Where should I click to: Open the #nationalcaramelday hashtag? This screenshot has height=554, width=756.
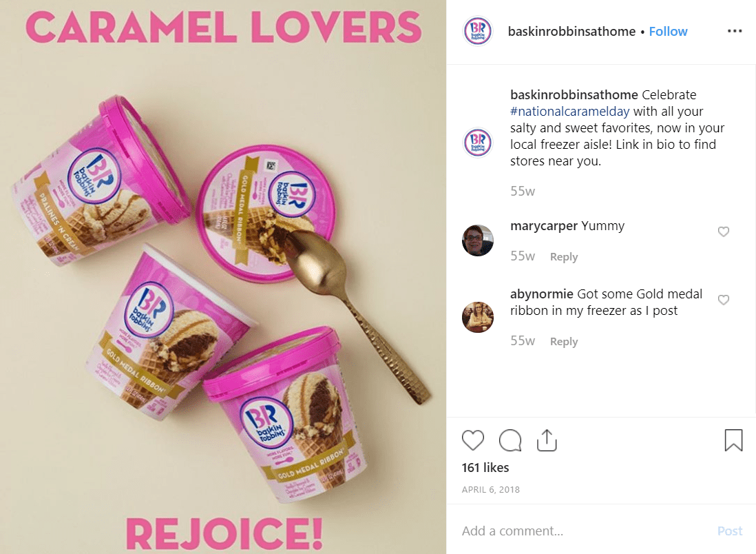tap(569, 112)
